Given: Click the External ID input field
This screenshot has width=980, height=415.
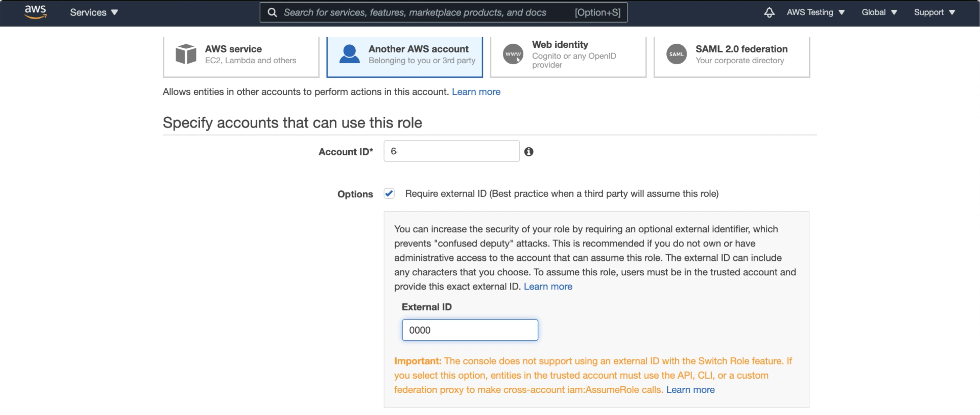Looking at the screenshot, I should click(470, 330).
